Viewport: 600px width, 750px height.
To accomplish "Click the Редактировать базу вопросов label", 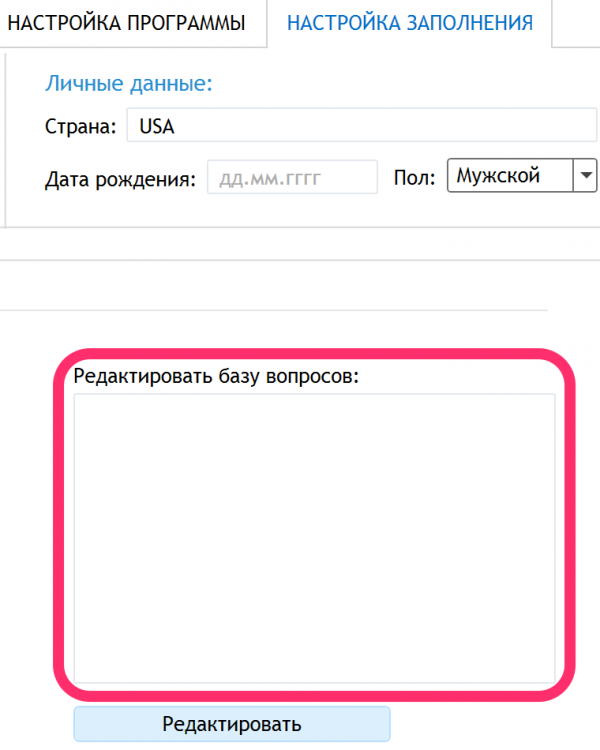I will point(216,376).
